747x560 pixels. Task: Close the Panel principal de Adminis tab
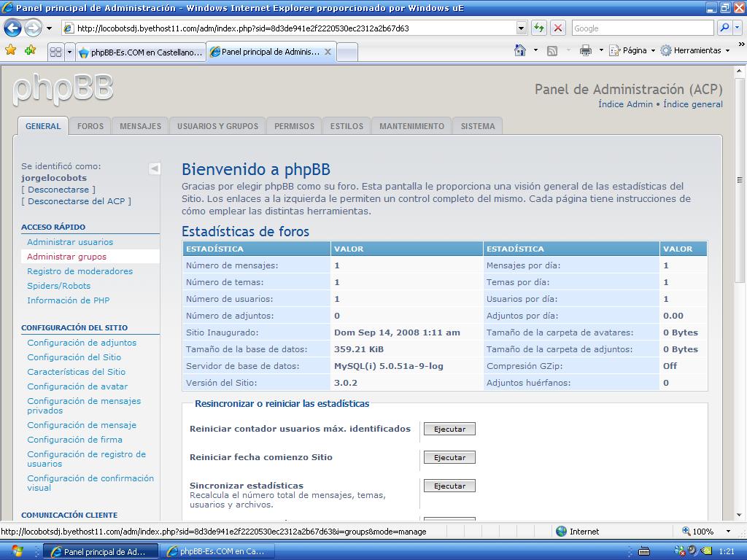pyautogui.click(x=328, y=52)
